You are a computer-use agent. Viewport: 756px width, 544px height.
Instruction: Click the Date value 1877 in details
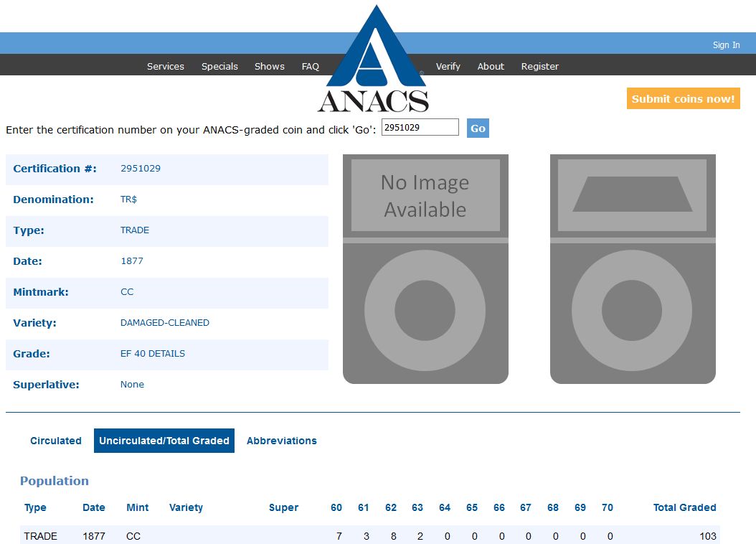(132, 261)
